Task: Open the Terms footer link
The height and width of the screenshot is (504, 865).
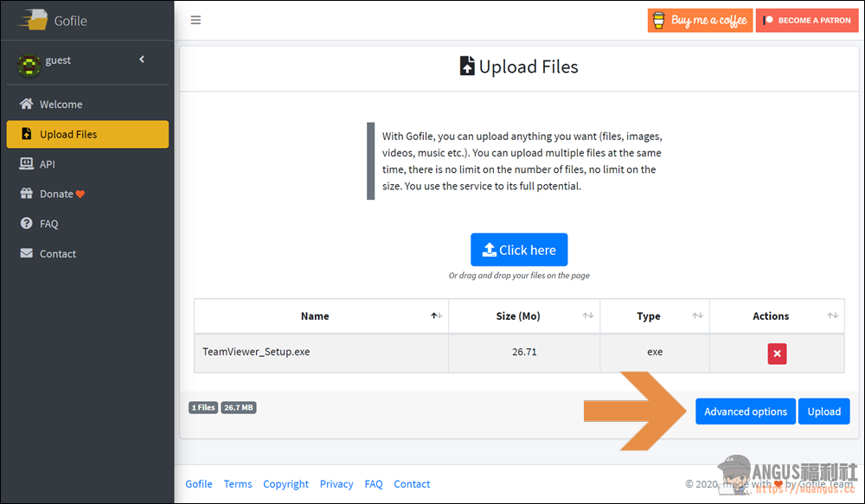Action: pos(238,483)
